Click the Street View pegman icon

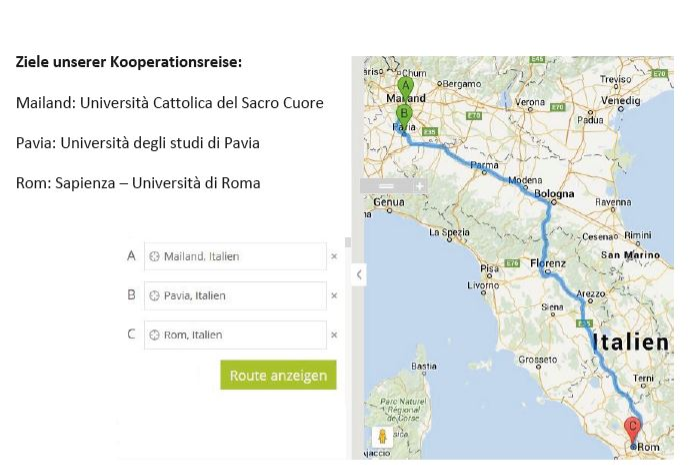(x=380, y=437)
